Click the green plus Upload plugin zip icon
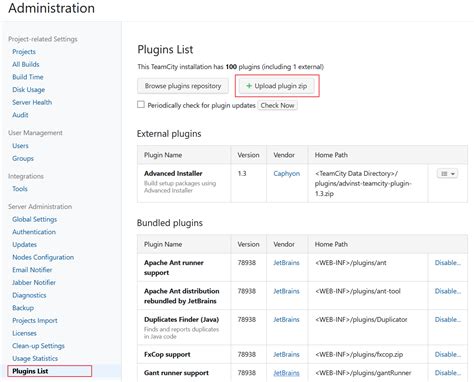The height and width of the screenshot is (382, 474). tap(249, 86)
